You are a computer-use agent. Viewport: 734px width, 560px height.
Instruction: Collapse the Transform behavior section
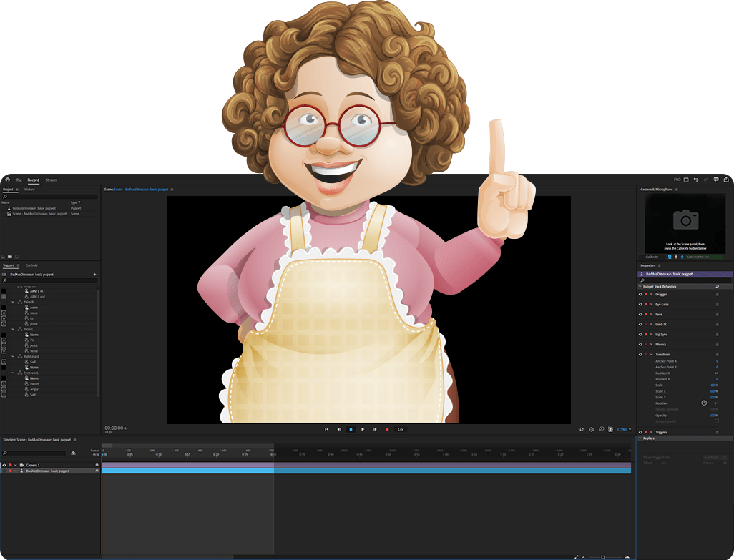(x=651, y=354)
